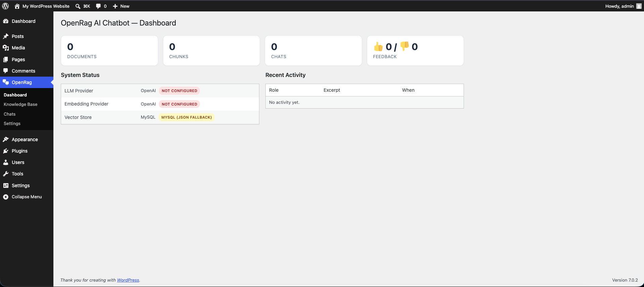Click the 'No activity yet.' text
This screenshot has width=644, height=287.
284,102
